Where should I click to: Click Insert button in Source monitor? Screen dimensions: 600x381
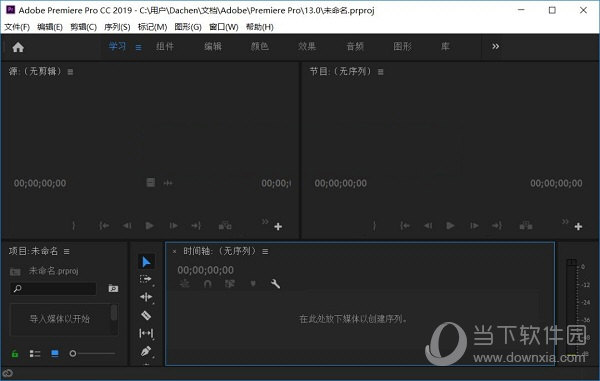(225, 226)
